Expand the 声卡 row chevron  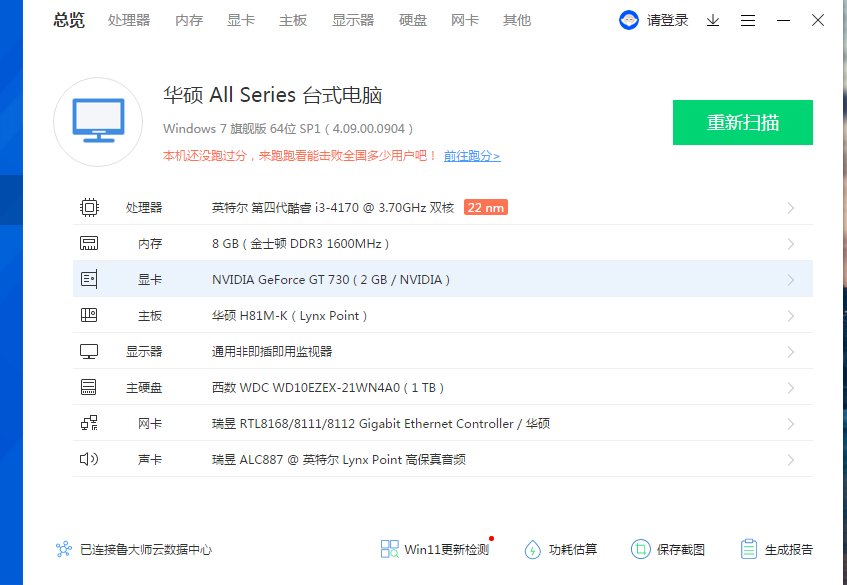pyautogui.click(x=791, y=460)
